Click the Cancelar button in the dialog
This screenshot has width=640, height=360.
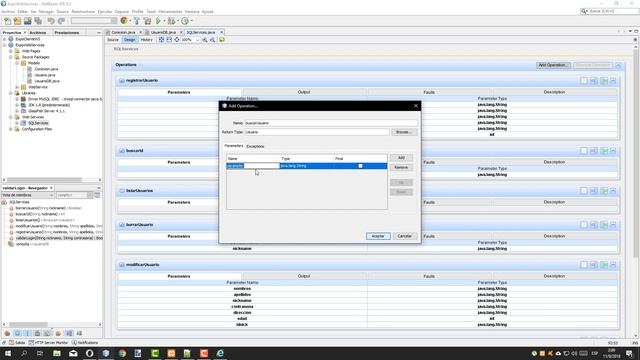(x=404, y=236)
